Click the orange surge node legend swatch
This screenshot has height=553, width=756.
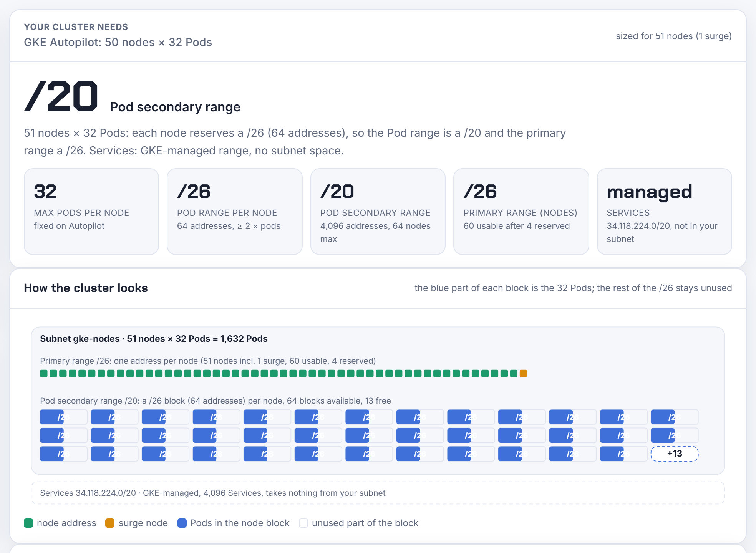point(110,523)
